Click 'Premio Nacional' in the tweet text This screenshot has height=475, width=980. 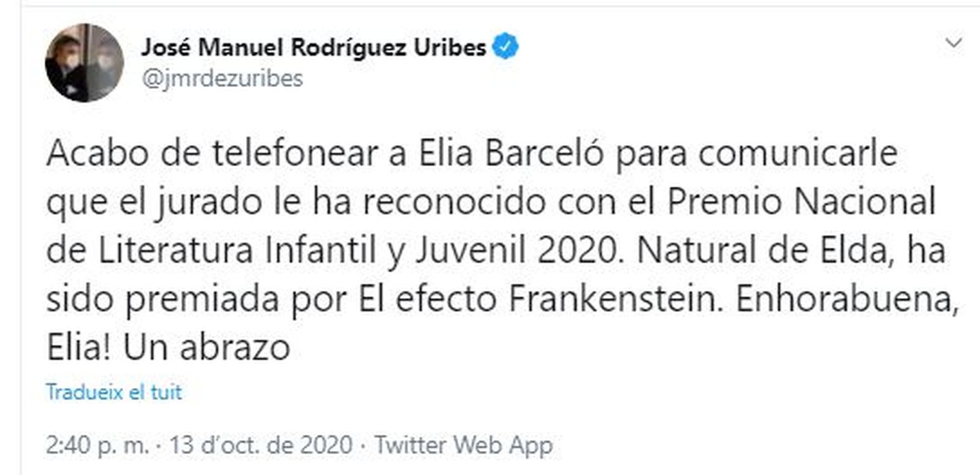pos(801,202)
